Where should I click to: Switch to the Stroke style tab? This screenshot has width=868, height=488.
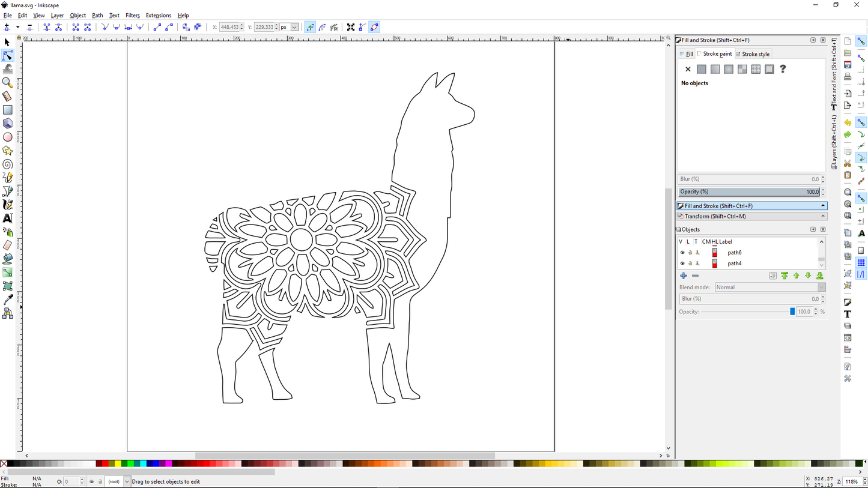click(x=754, y=54)
